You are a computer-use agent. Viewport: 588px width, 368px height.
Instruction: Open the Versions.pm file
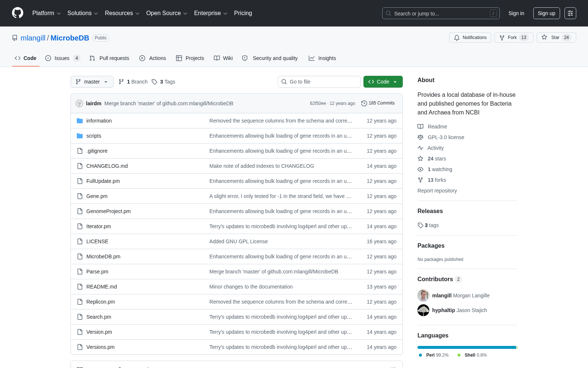click(100, 347)
